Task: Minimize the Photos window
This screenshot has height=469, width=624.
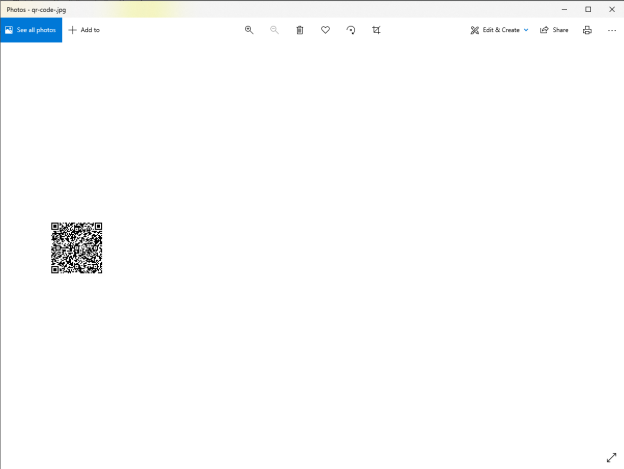Action: 564,9
